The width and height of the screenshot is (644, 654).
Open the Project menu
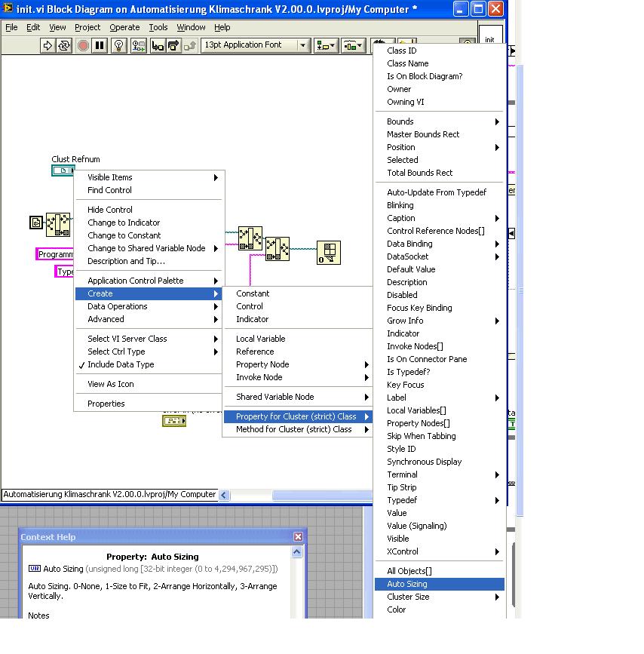click(x=87, y=27)
